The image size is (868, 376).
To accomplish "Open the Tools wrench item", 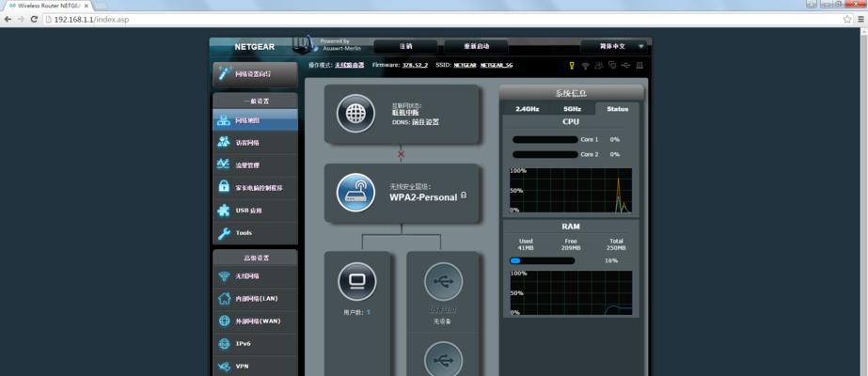I will click(x=255, y=233).
